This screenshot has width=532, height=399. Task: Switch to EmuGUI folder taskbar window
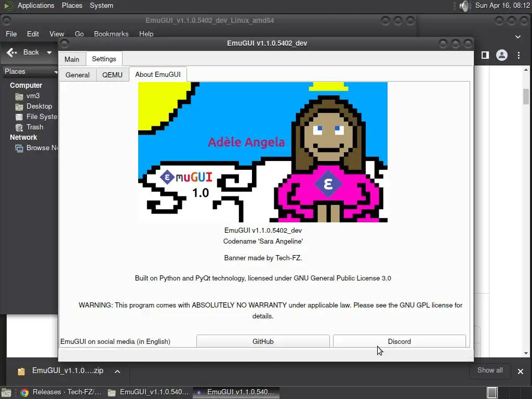[x=148, y=392]
